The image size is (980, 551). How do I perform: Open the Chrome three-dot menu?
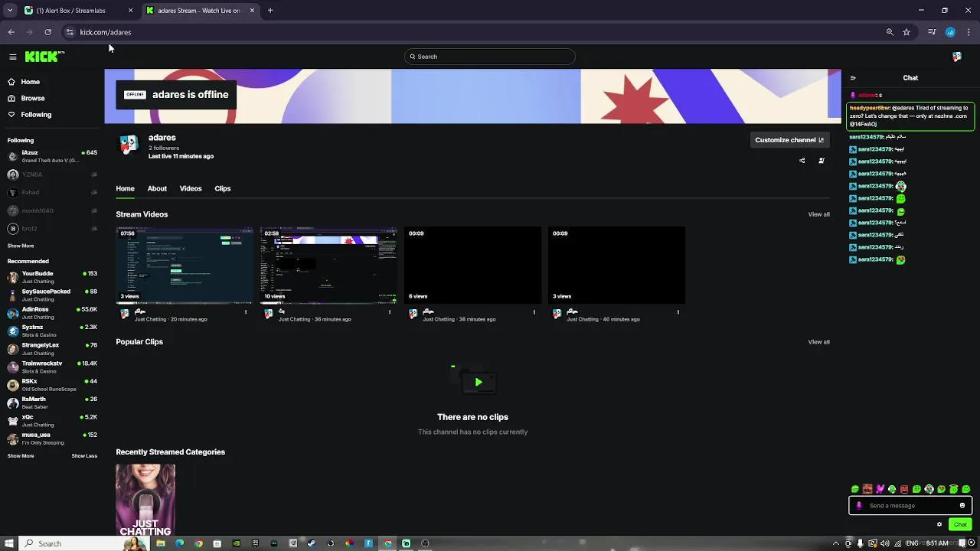[969, 32]
